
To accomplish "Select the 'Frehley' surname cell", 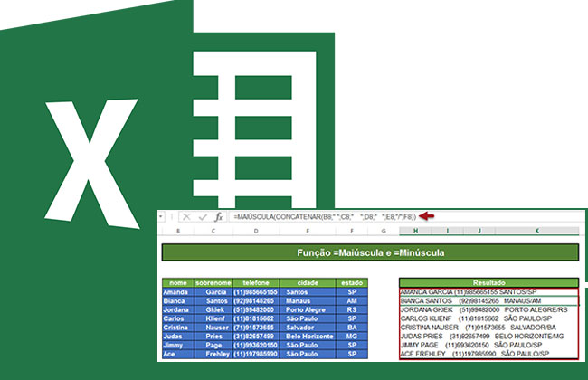I will (213, 354).
